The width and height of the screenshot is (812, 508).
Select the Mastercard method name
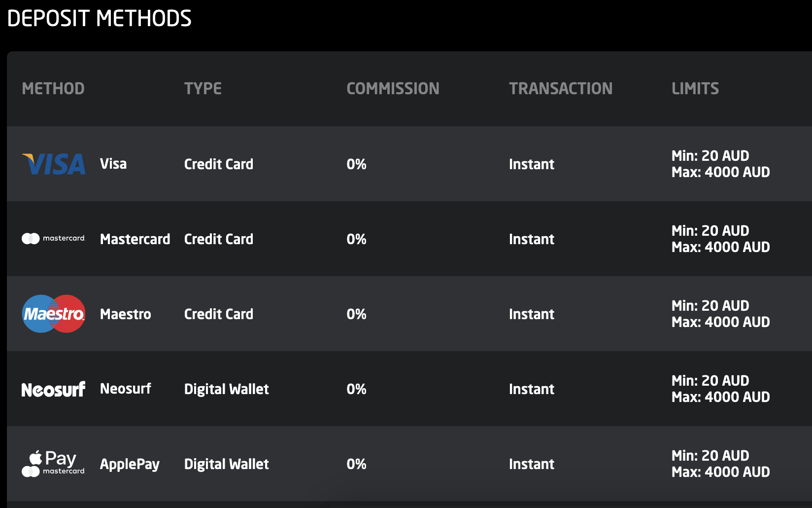(135, 239)
